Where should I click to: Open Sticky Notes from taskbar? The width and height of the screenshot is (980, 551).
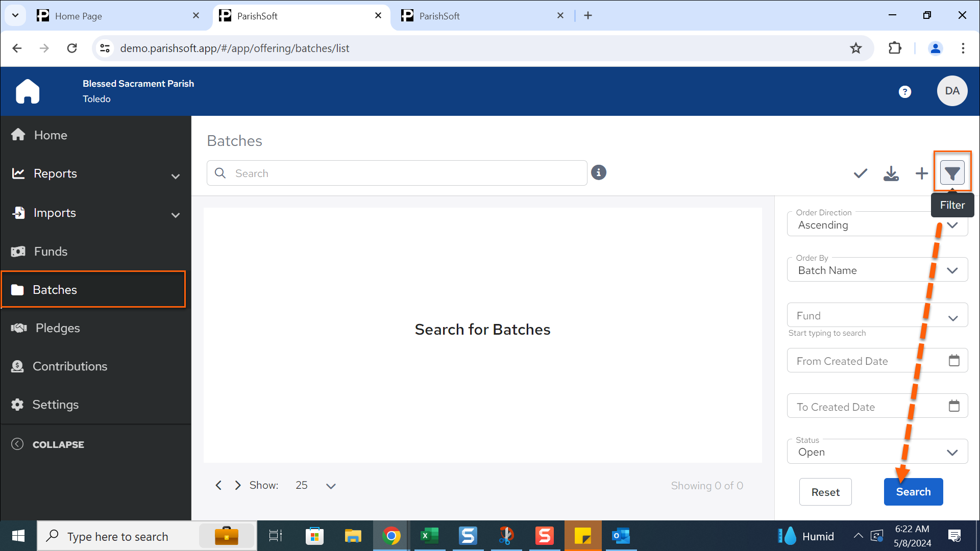click(582, 536)
